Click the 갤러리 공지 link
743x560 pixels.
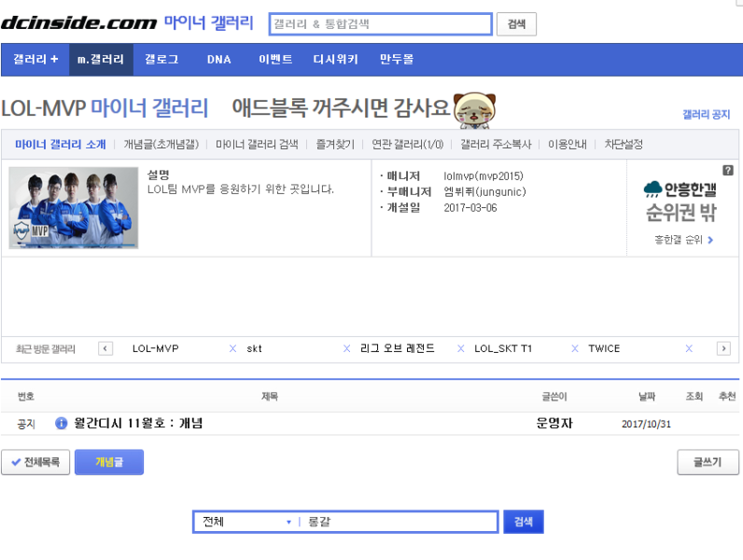tap(706, 114)
